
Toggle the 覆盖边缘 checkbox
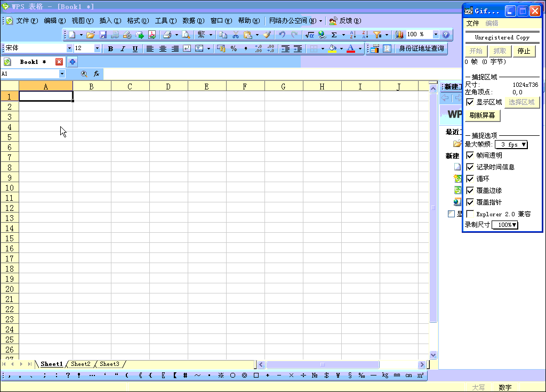pyautogui.click(x=470, y=190)
